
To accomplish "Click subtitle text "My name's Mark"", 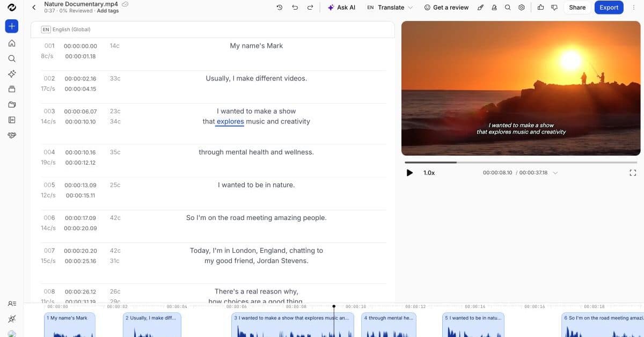I will point(257,46).
